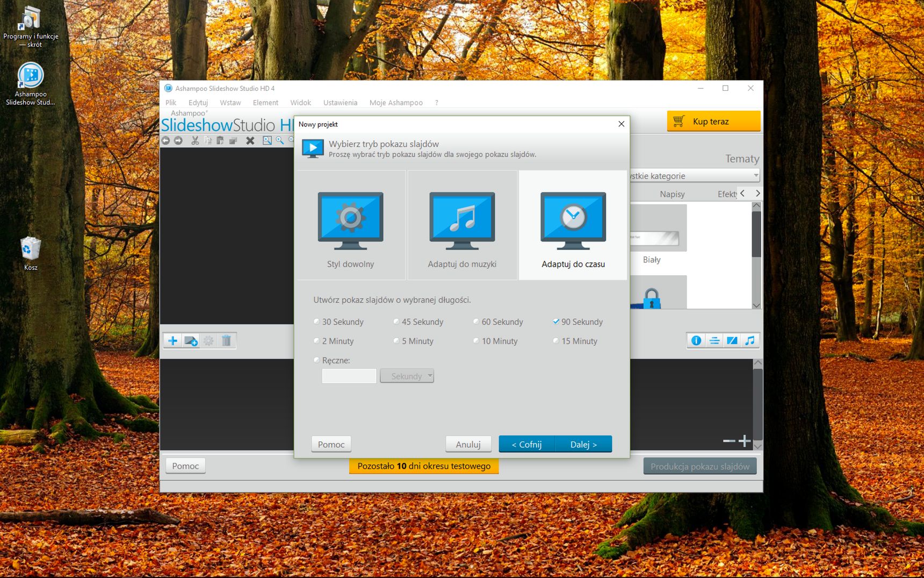Click the trash bin icon below preview
The image size is (924, 578).
coord(226,341)
